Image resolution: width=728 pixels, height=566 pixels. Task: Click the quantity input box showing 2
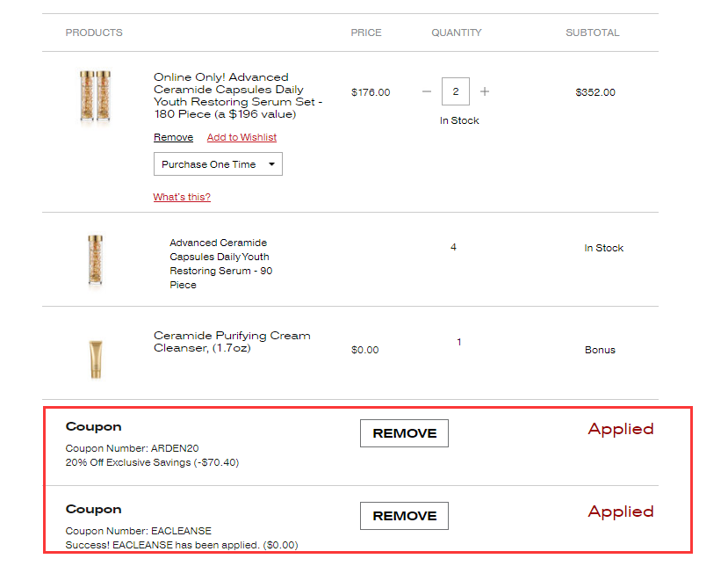click(x=456, y=91)
